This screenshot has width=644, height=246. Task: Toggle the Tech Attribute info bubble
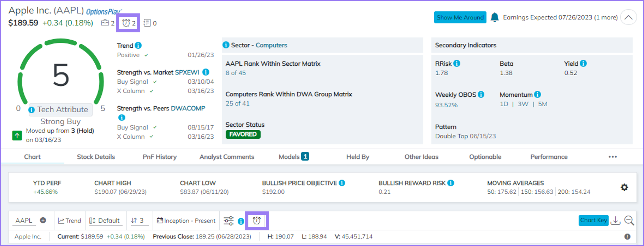pyautogui.click(x=31, y=109)
